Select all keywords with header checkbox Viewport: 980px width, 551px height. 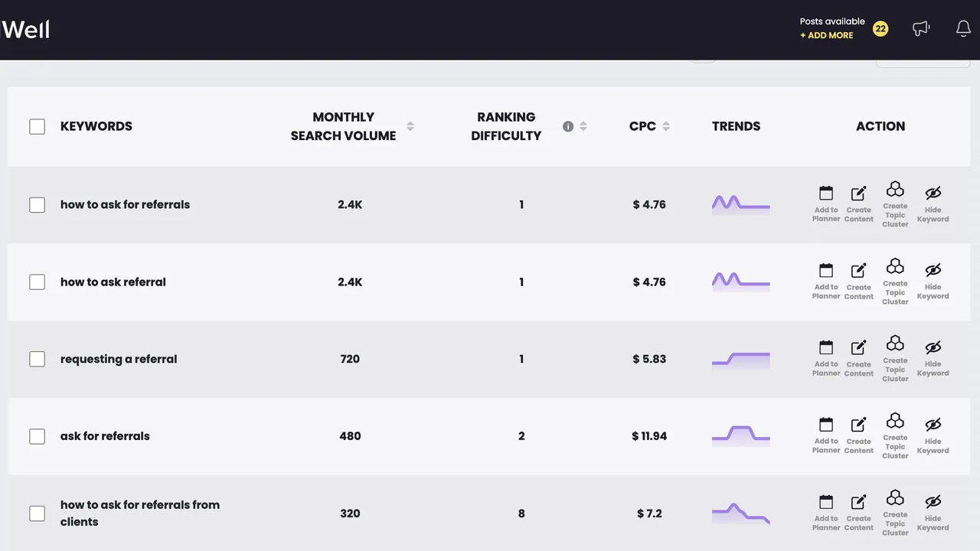pos(37,126)
